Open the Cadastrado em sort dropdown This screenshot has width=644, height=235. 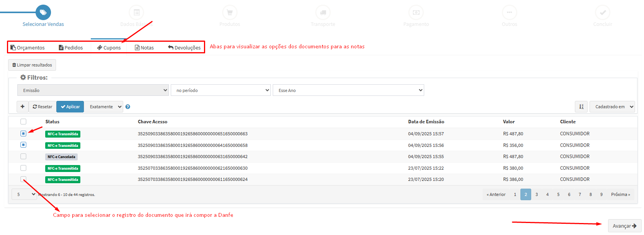coord(612,107)
